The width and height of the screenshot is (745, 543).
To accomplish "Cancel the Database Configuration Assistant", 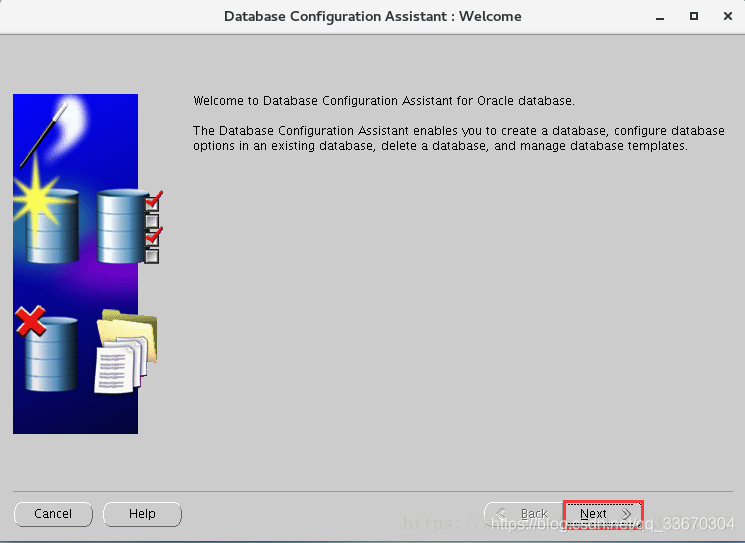I will [x=53, y=514].
